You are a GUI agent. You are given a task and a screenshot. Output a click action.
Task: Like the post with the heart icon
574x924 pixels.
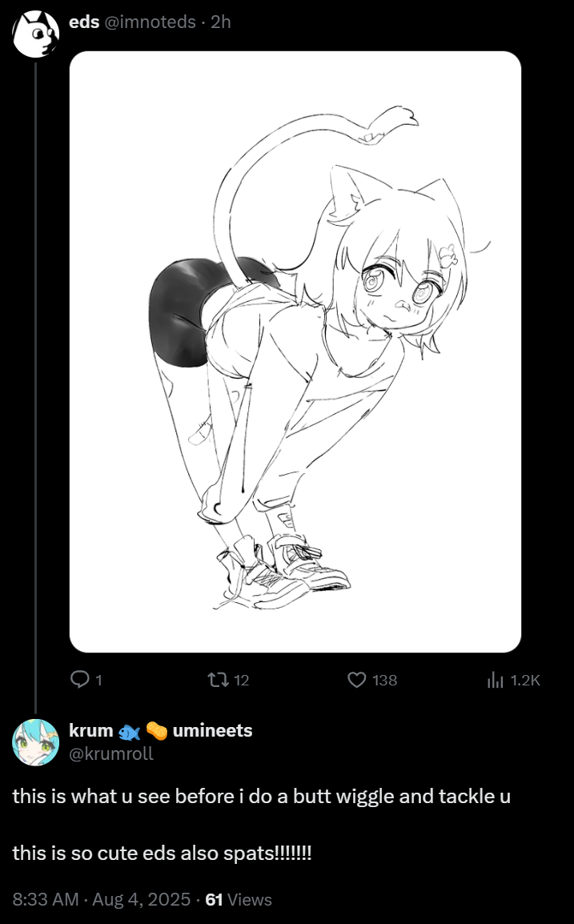[x=356, y=680]
